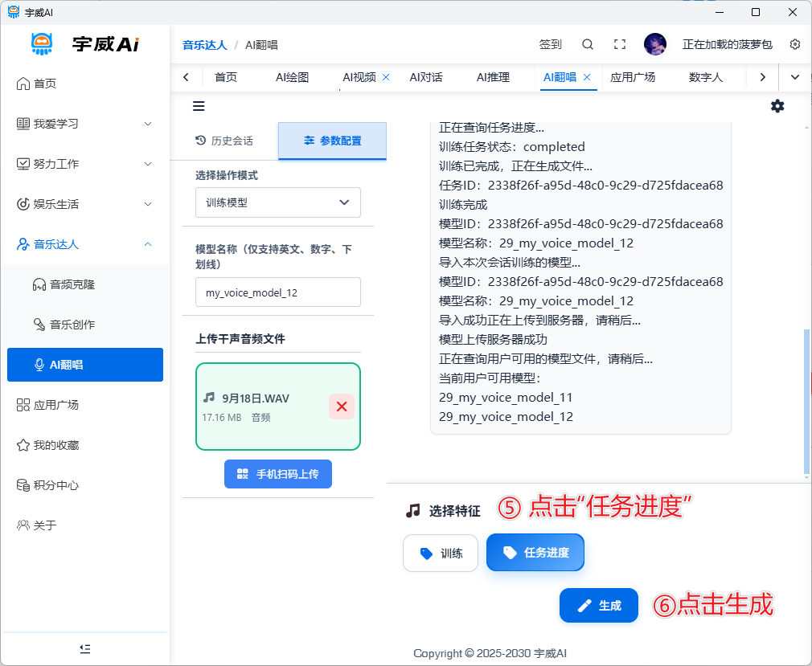This screenshot has height=666, width=812.
Task: Open the tab list dropdown arrow
Action: pos(795,77)
